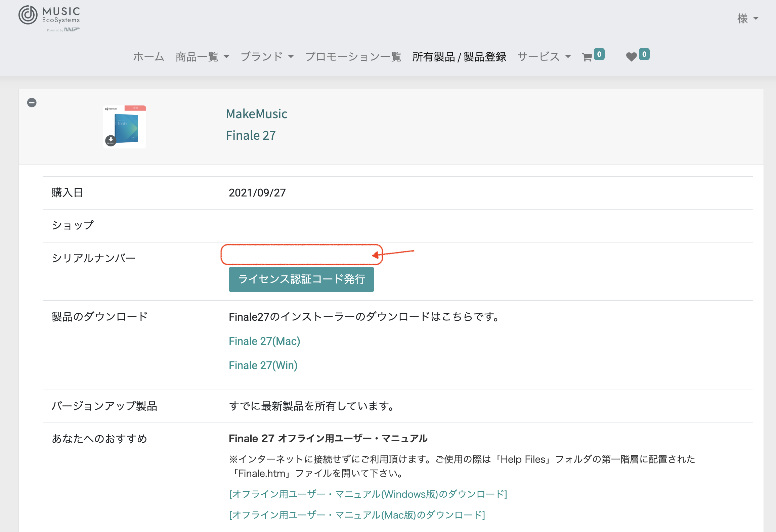Click the 製品のダウンロード label
Image resolution: width=776 pixels, height=532 pixels.
tap(99, 317)
